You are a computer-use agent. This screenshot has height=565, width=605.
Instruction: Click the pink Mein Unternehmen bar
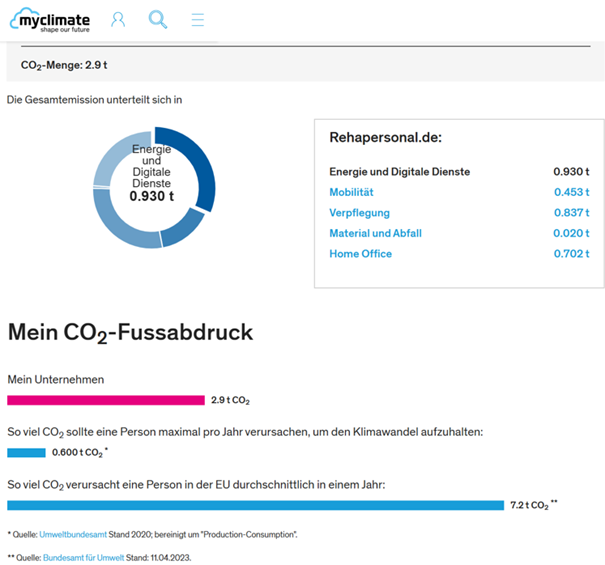(105, 400)
